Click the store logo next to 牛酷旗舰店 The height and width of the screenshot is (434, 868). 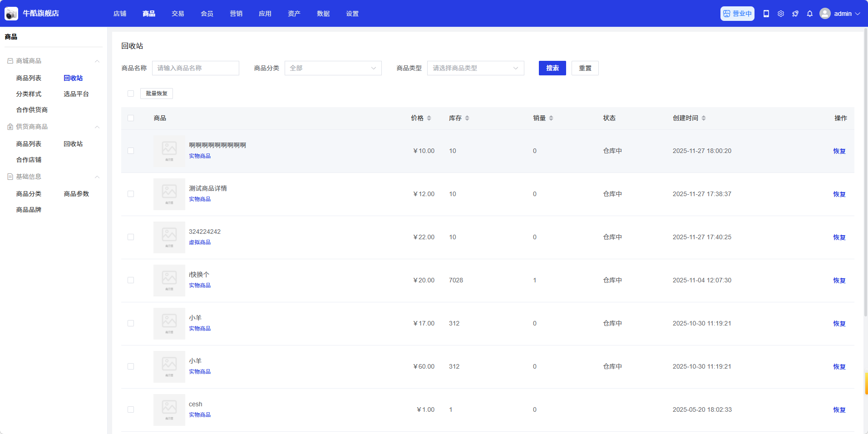coord(11,14)
